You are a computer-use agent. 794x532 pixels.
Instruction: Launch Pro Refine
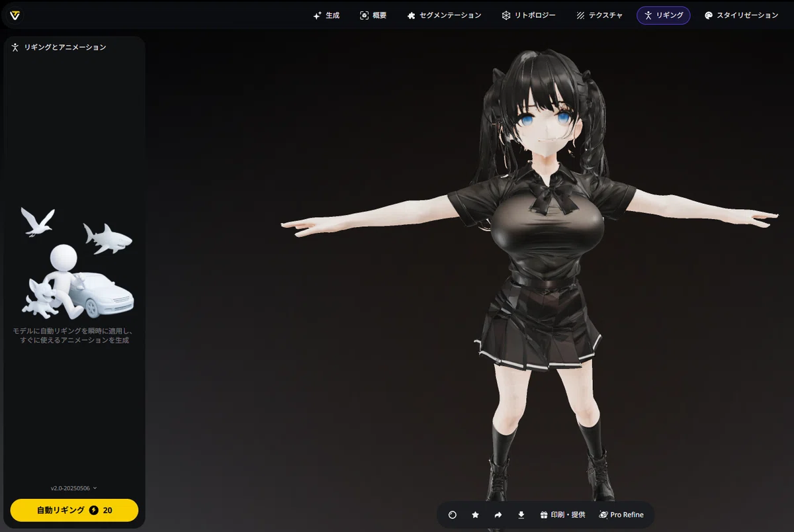[621, 515]
